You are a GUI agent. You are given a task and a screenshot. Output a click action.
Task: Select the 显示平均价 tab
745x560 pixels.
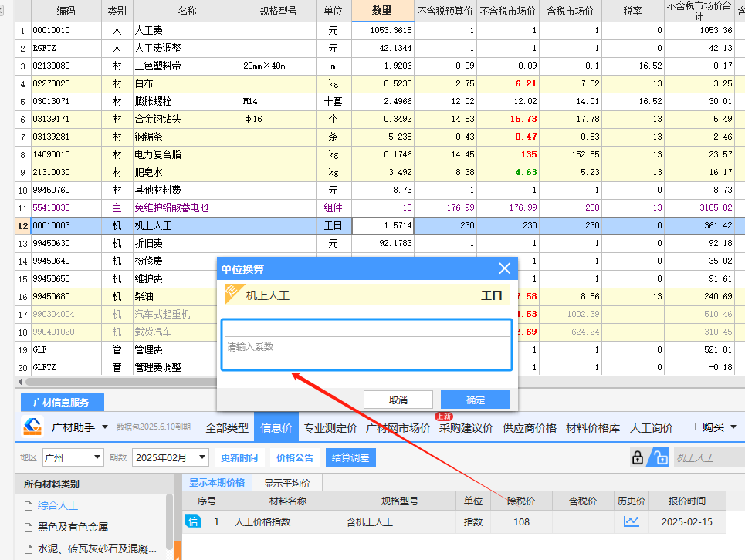(287, 483)
